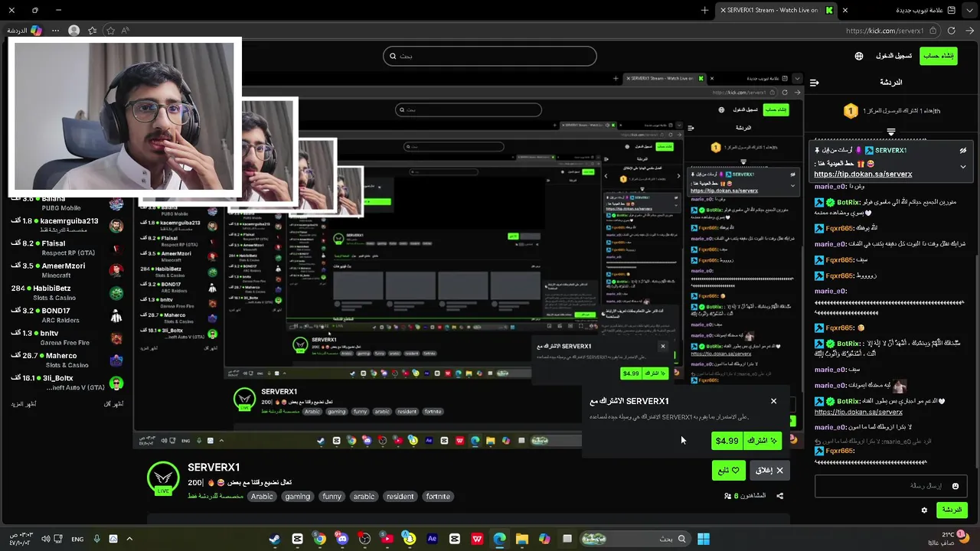Click the share icon below the stream

coord(780,496)
